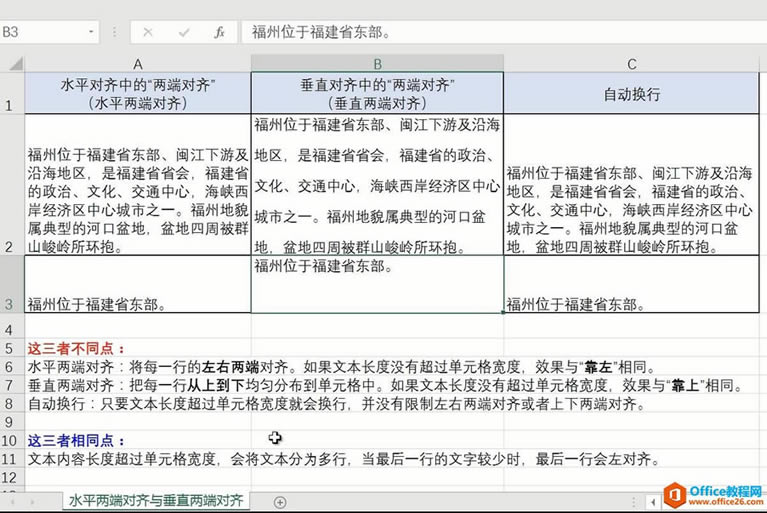The width and height of the screenshot is (767, 513).
Task: Select row 6 header
Action: click(x=12, y=367)
